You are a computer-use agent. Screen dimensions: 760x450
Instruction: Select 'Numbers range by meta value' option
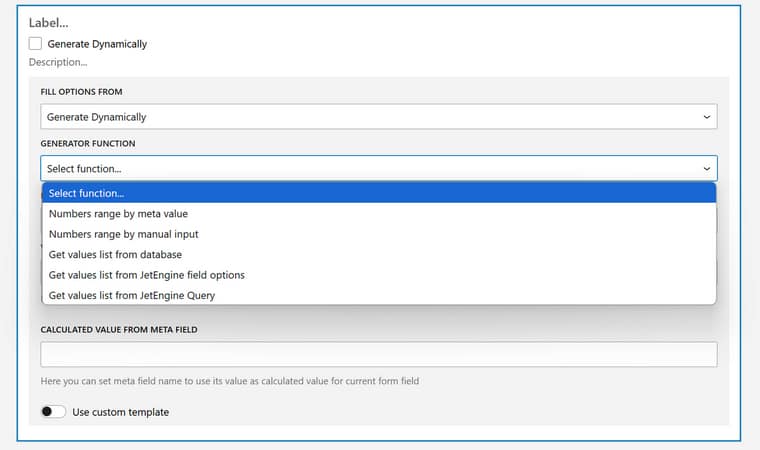pyautogui.click(x=118, y=214)
